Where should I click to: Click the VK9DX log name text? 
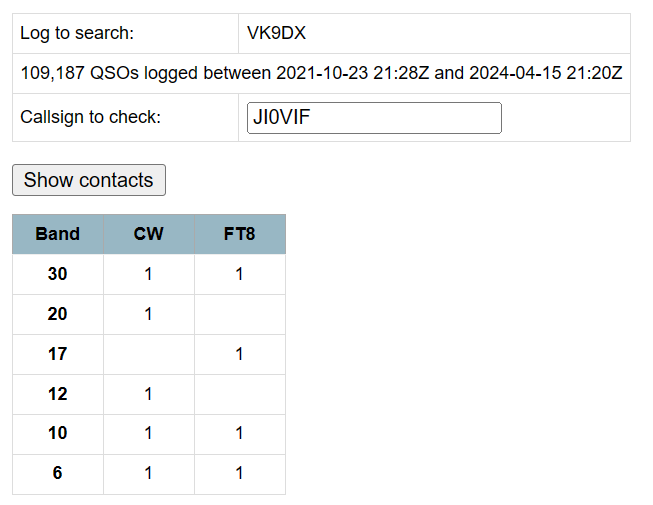(x=276, y=34)
